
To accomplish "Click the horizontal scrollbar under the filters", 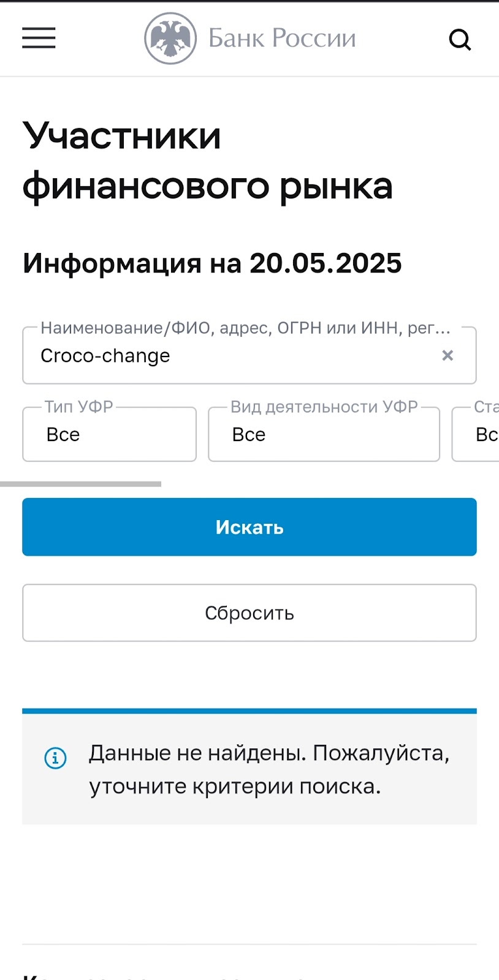I will 81,484.
